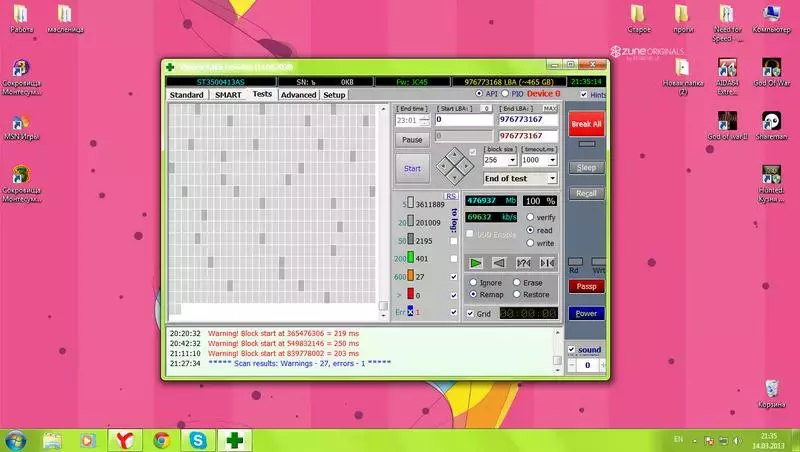Click the up arrow of the diamond navigator
The image size is (800, 452).
point(454,155)
